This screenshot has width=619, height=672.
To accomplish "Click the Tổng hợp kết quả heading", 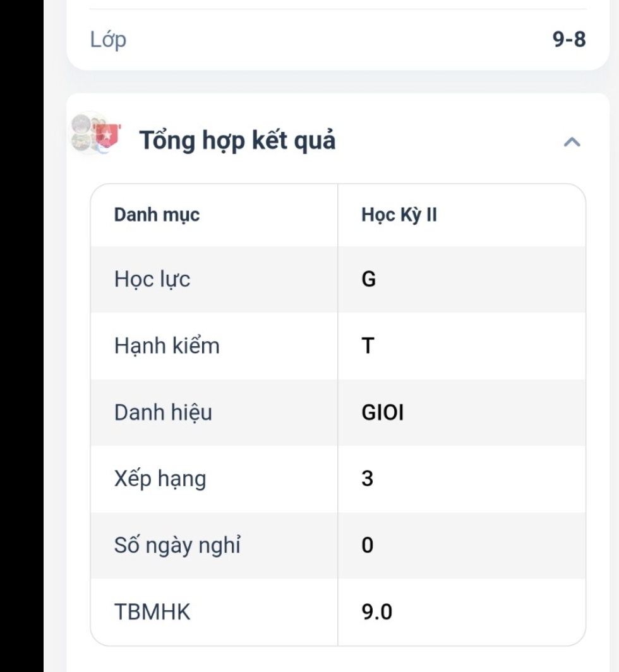I will pos(237,141).
